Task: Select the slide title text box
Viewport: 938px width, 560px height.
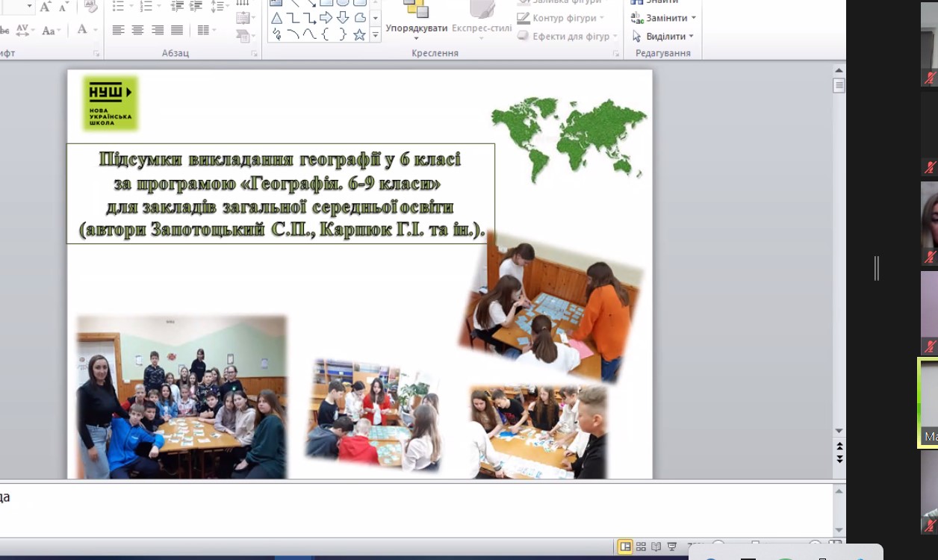Action: tap(281, 193)
